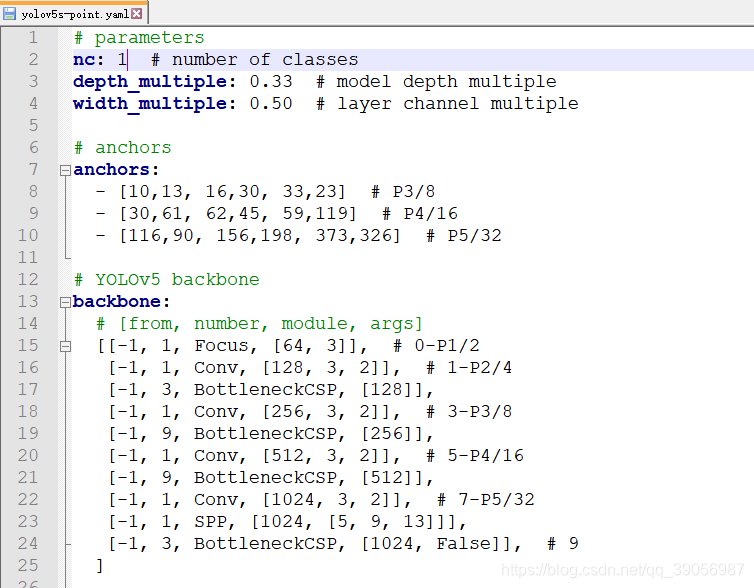Click the '# 3-P3/8' comment
Screen dimensions: 754x588
[x=469, y=412]
